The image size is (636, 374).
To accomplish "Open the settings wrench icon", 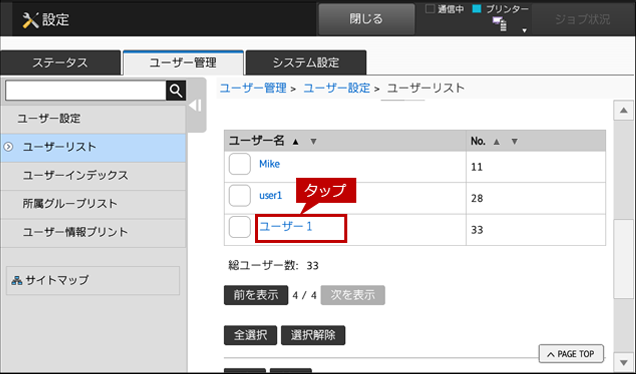I will click(30, 20).
